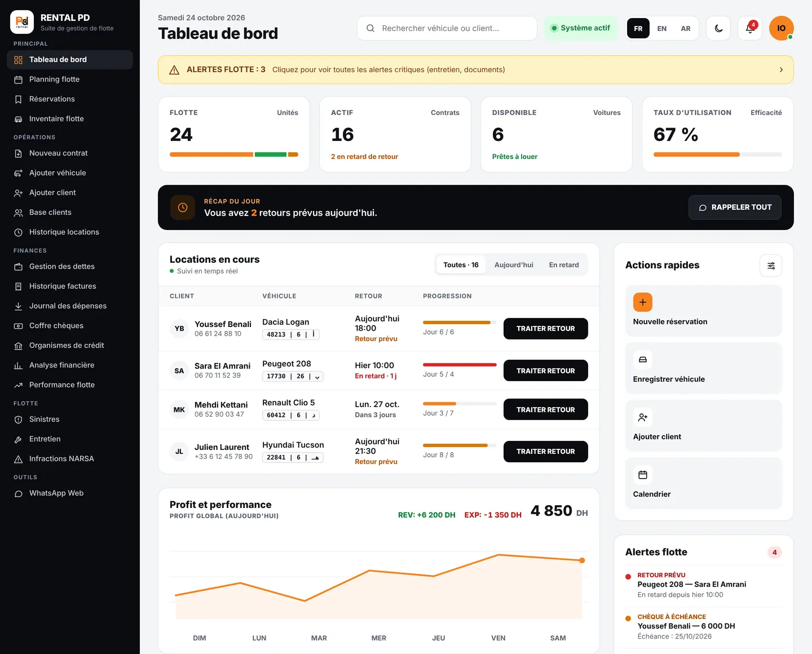The image size is (812, 654).
Task: Process return for Mehdi Kettani
Action: click(546, 409)
